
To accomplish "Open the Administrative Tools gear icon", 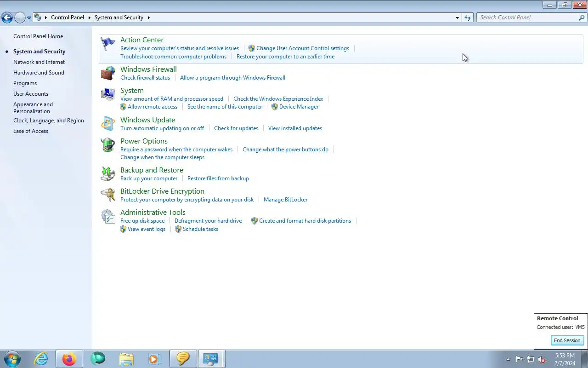I will coord(108,216).
